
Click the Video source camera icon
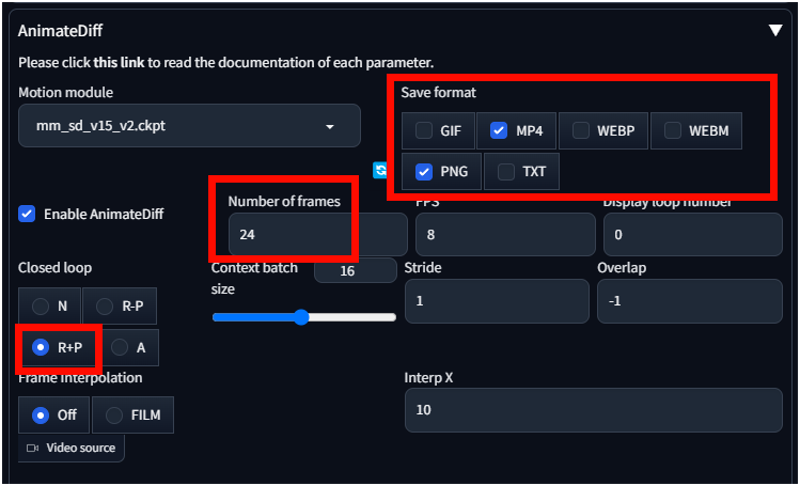coord(33,448)
